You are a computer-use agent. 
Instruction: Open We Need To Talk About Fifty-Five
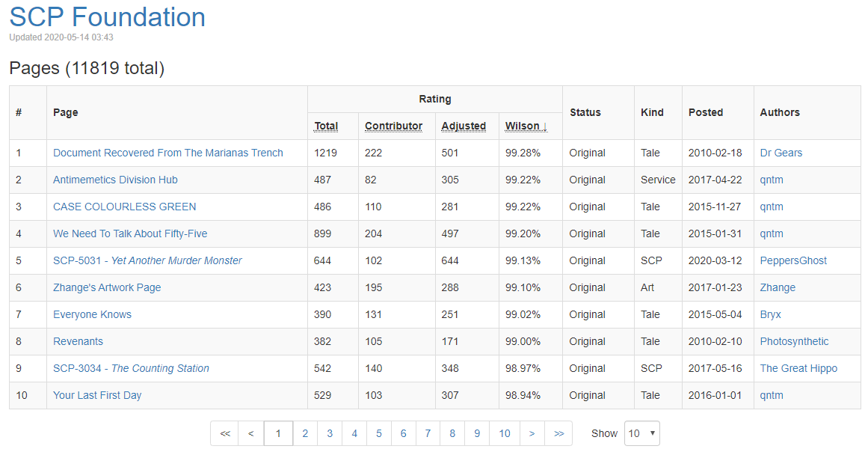tap(130, 233)
